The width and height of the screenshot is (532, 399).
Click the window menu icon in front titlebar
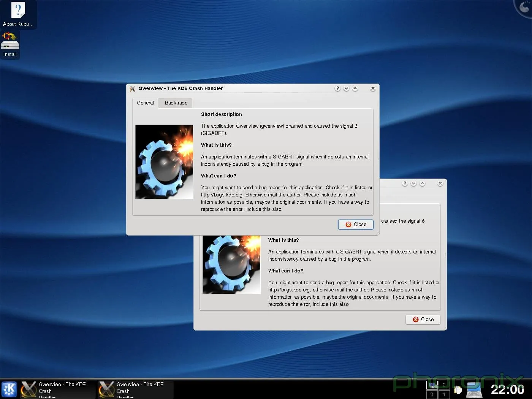coord(132,89)
